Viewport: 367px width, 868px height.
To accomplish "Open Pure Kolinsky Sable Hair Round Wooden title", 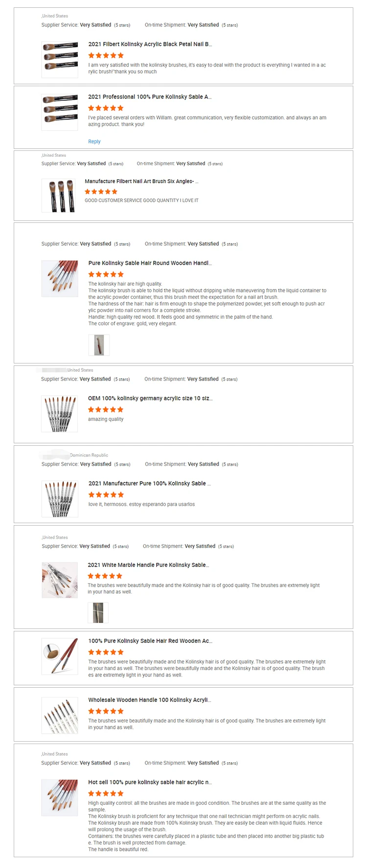I will click(150, 263).
